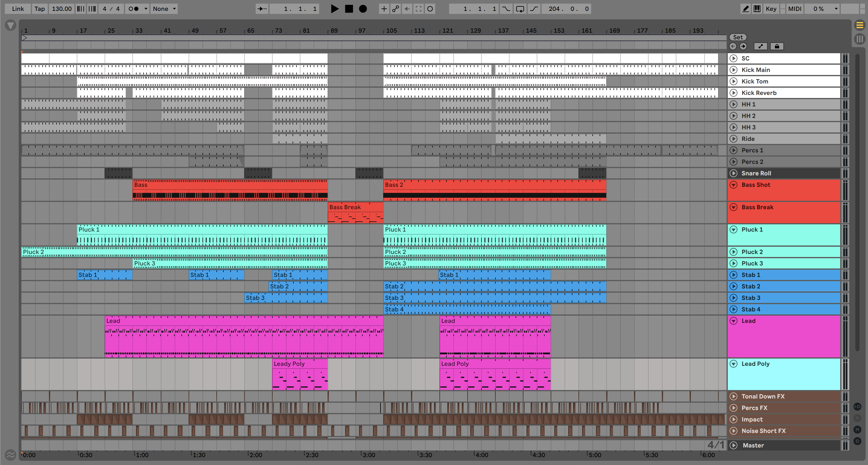The image size is (868, 465).
Task: Unfold the Kick Main track
Action: pos(734,70)
